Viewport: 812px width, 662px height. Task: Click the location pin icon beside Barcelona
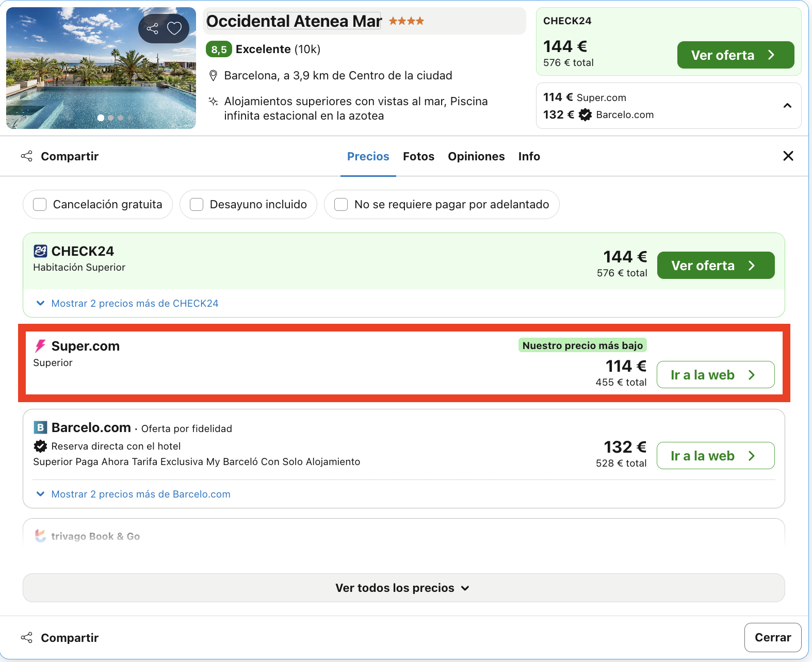click(x=213, y=76)
